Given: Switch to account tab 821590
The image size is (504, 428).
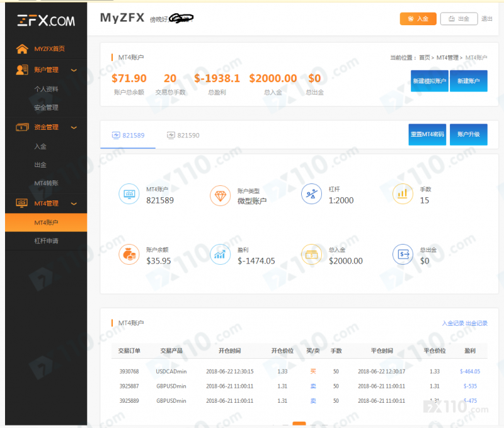Looking at the screenshot, I should [x=183, y=135].
